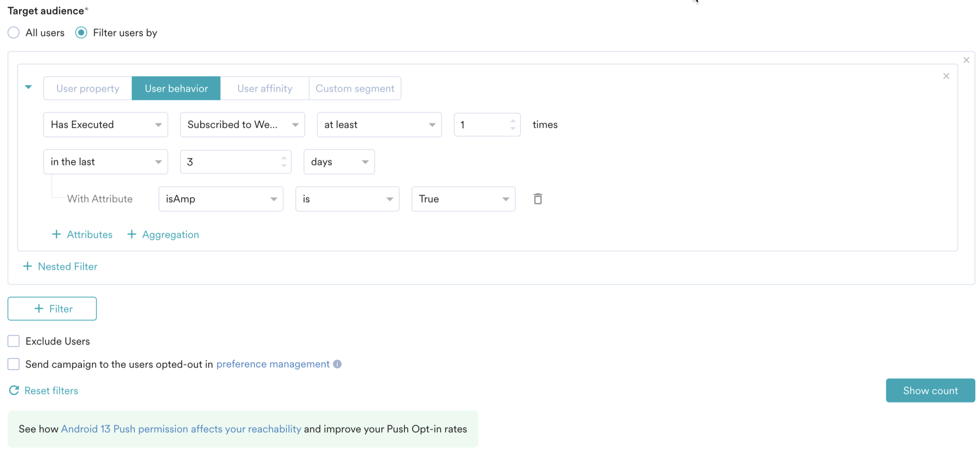980x453 pixels.
Task: Click Reset filters refresh icon
Action: (x=14, y=390)
